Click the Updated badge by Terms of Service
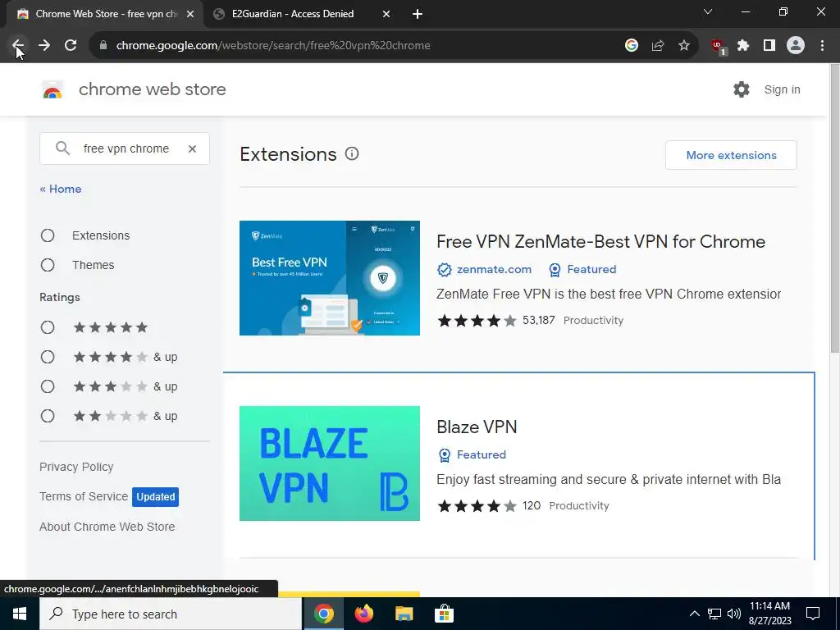This screenshot has height=630, width=840. click(x=155, y=496)
